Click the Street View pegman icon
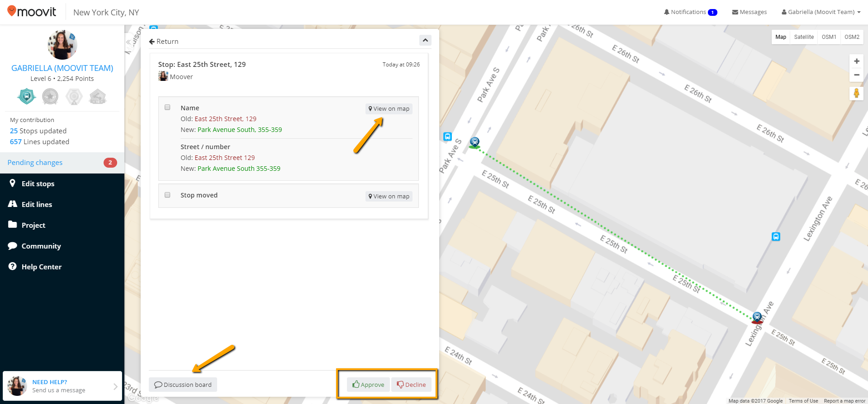 click(x=856, y=94)
